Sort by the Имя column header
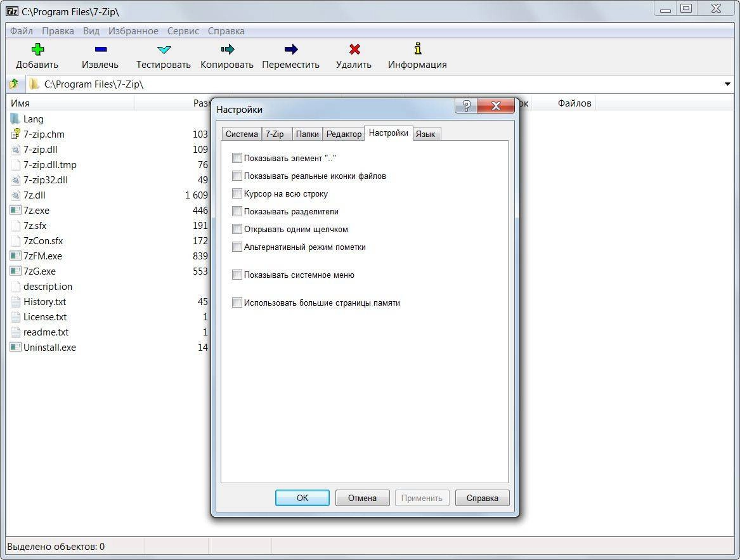 point(71,103)
